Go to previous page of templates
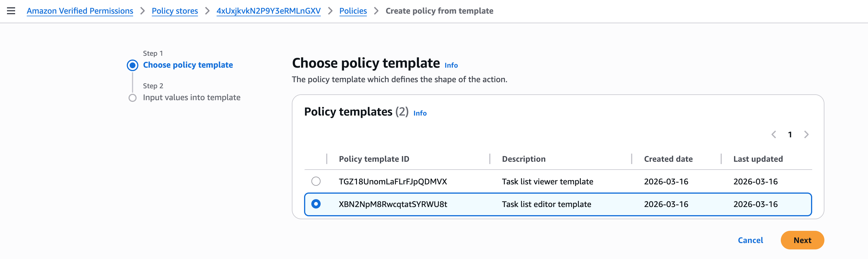 (774, 134)
